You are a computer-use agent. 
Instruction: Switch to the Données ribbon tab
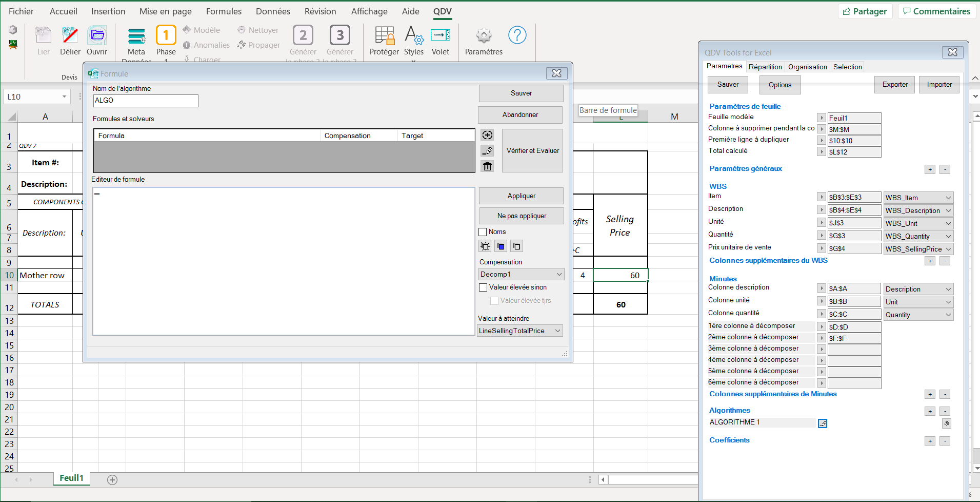click(x=273, y=11)
